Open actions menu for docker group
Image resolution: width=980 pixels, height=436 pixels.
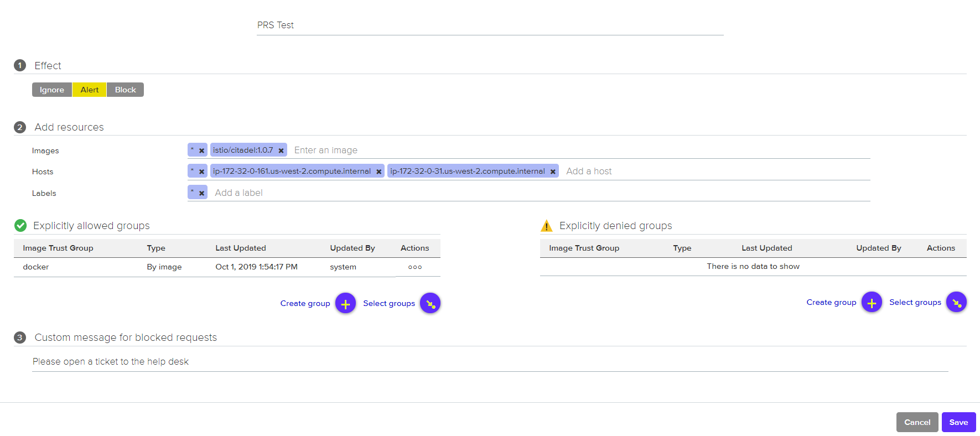tap(415, 267)
